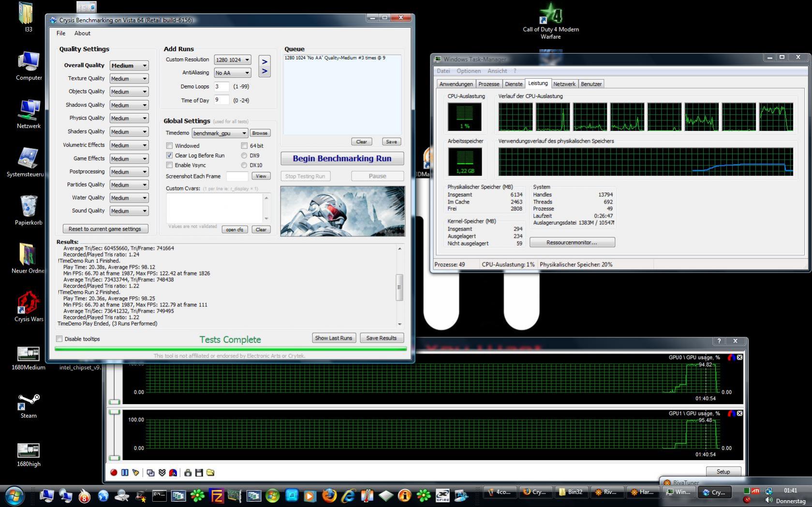Viewport: 812px width, 507px height.
Task: Click the Save Results button
Action: point(382,338)
